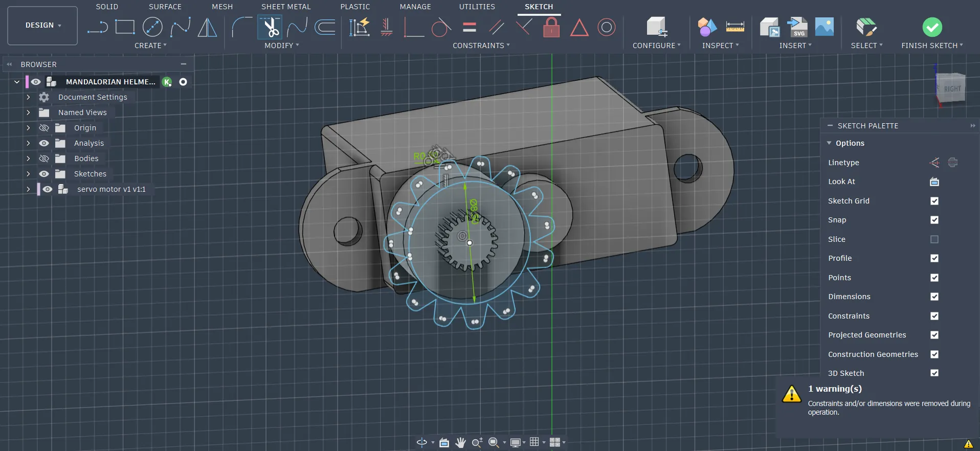Open the Sketch Dimension tool
This screenshot has width=980, height=451.
[x=359, y=27]
